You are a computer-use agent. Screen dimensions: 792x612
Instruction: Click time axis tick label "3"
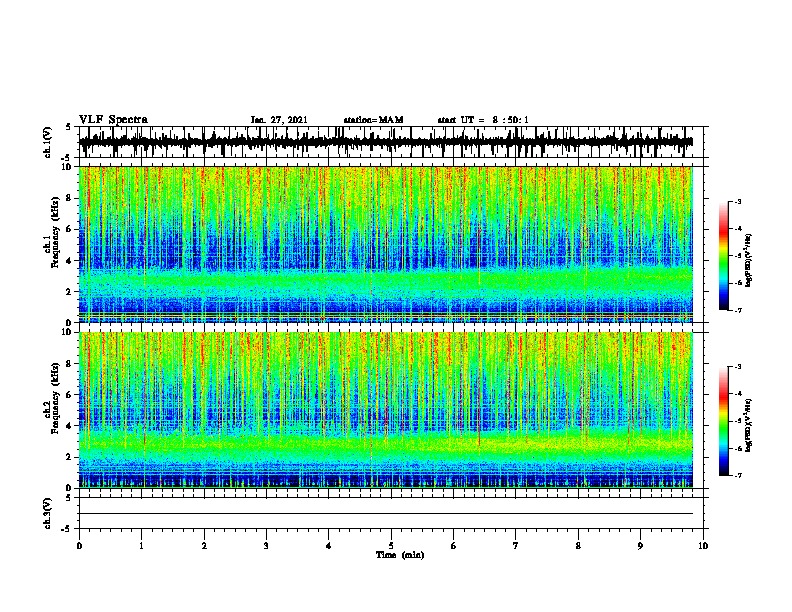click(266, 546)
